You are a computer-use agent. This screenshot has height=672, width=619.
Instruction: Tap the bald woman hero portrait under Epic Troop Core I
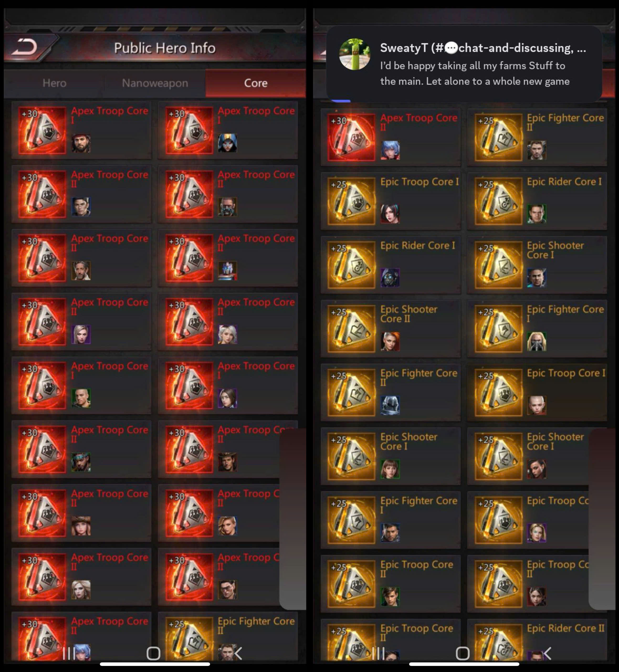click(x=537, y=405)
